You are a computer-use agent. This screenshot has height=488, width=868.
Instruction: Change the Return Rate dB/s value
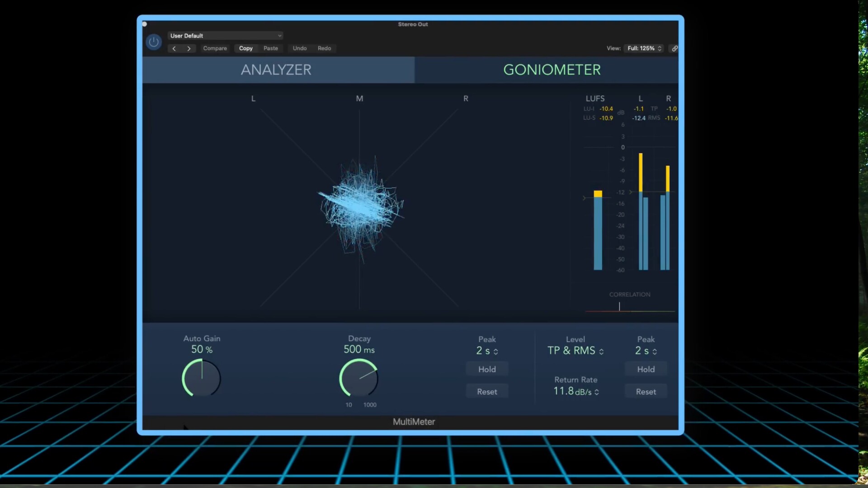pos(575,392)
